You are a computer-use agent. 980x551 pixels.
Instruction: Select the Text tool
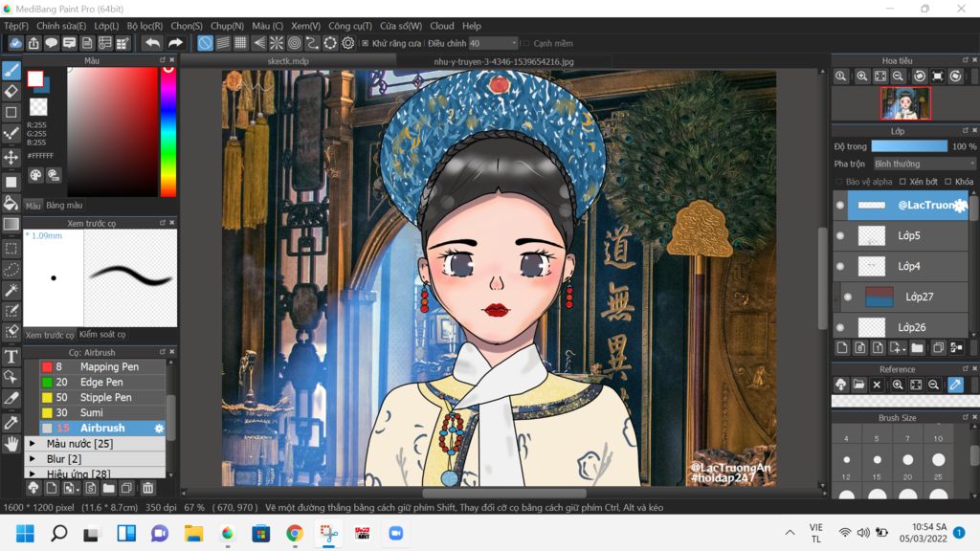click(11, 356)
